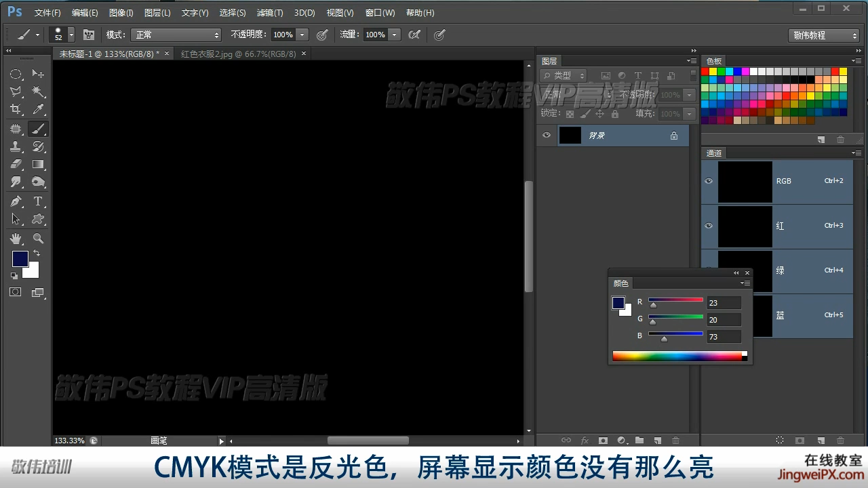
Task: Select the Magic Wand tool
Action: tap(39, 91)
